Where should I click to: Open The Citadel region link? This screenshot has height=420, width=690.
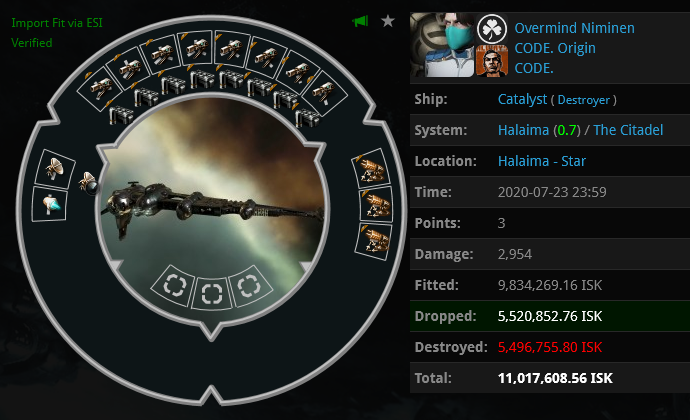tap(628, 130)
